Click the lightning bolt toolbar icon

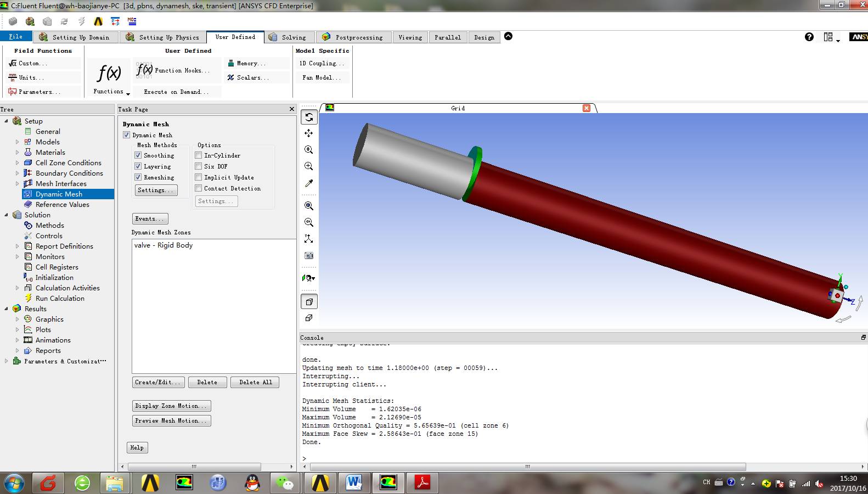point(81,21)
